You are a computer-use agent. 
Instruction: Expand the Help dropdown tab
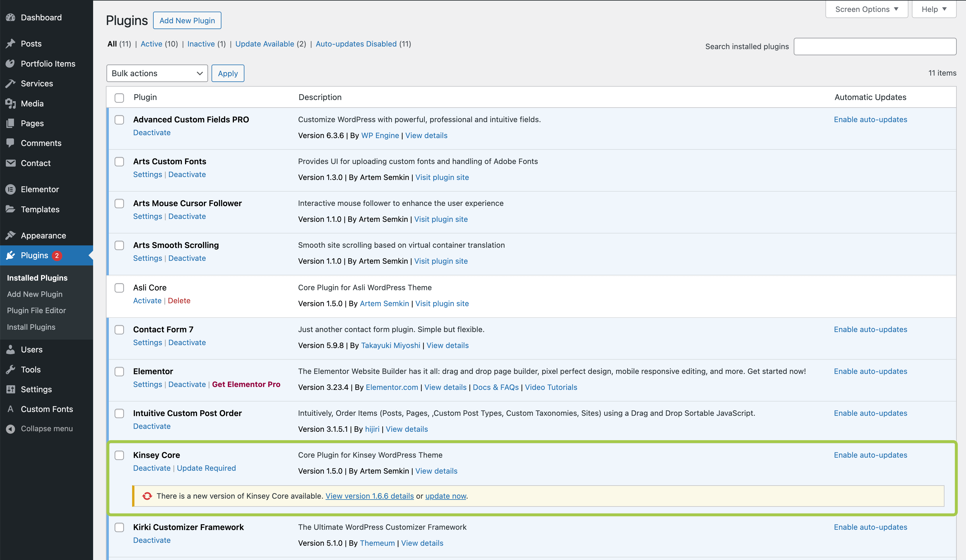pos(934,9)
